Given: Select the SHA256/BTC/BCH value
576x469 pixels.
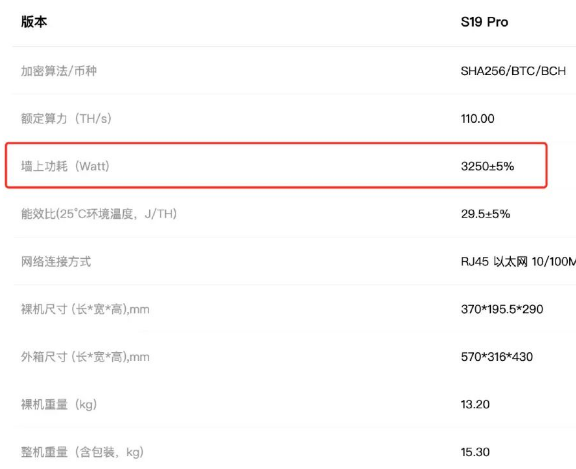Looking at the screenshot, I should (513, 71).
